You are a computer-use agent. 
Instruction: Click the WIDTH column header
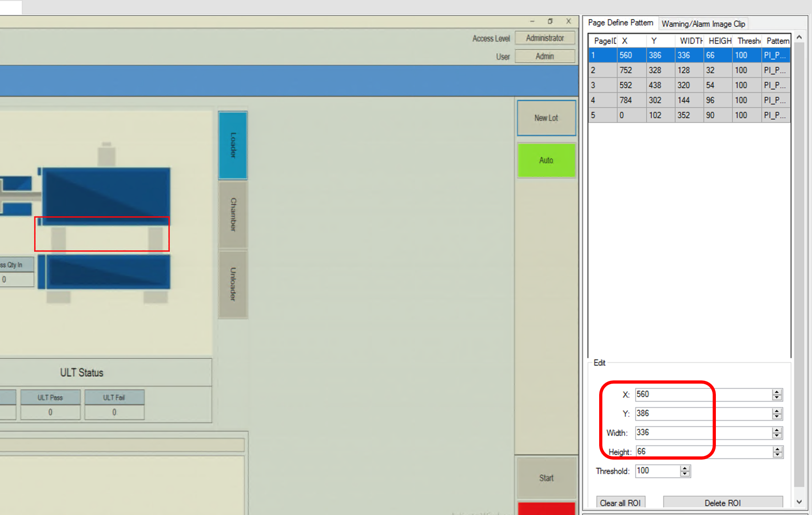point(690,41)
